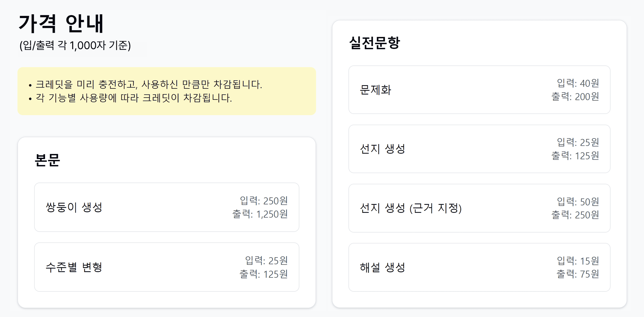Select the 수준별 변형 pricing row
The height and width of the screenshot is (317, 644).
(167, 267)
